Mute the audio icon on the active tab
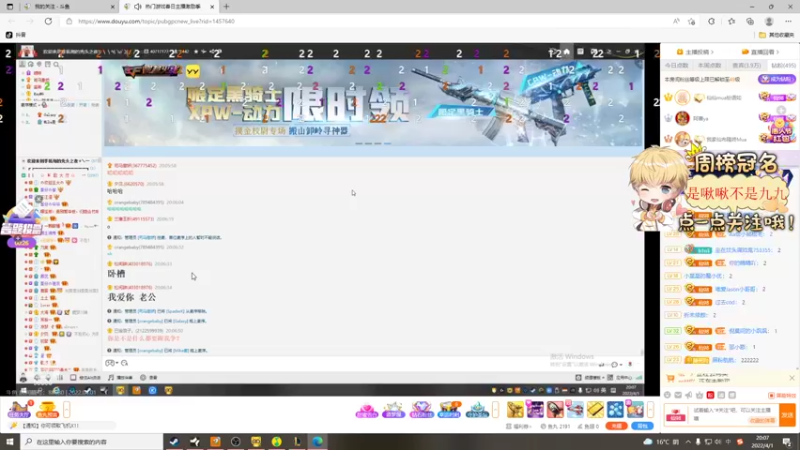800x450 pixels. pyautogui.click(x=138, y=7)
